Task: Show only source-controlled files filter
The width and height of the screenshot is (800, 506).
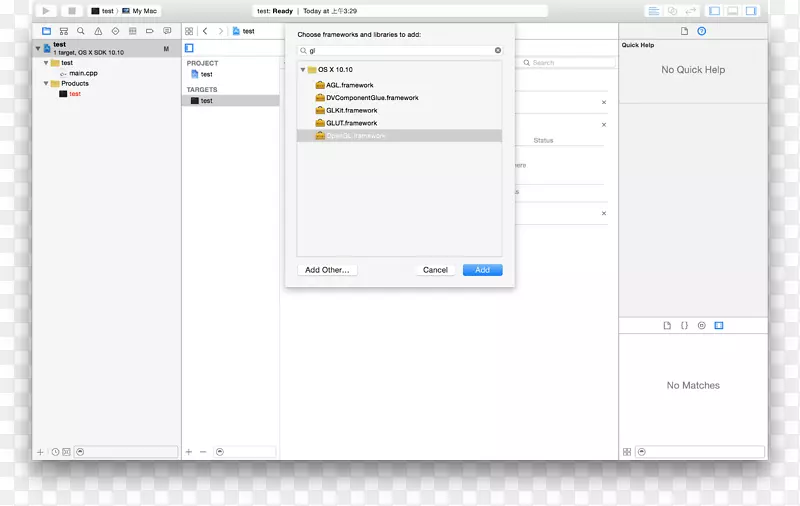Action: [66, 452]
